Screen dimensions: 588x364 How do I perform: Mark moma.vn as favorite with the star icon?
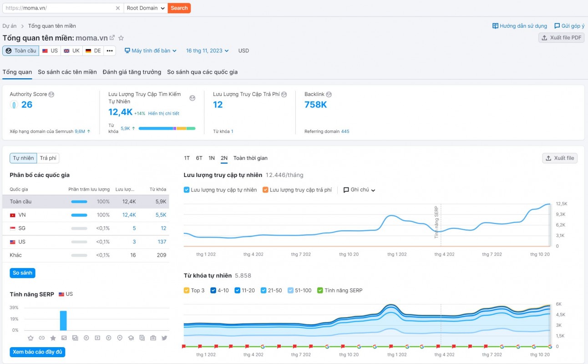tap(121, 38)
